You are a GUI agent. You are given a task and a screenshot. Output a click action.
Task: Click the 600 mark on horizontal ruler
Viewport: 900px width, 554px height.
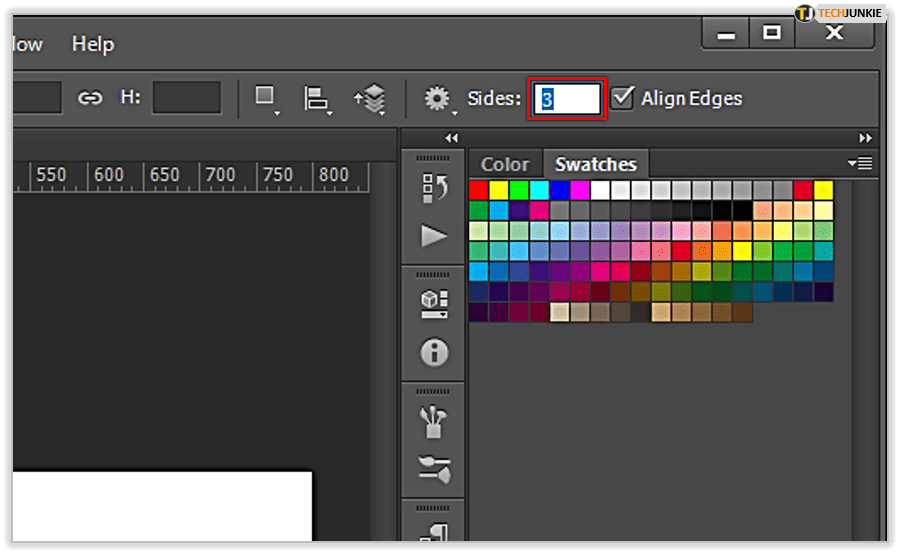tap(108, 175)
